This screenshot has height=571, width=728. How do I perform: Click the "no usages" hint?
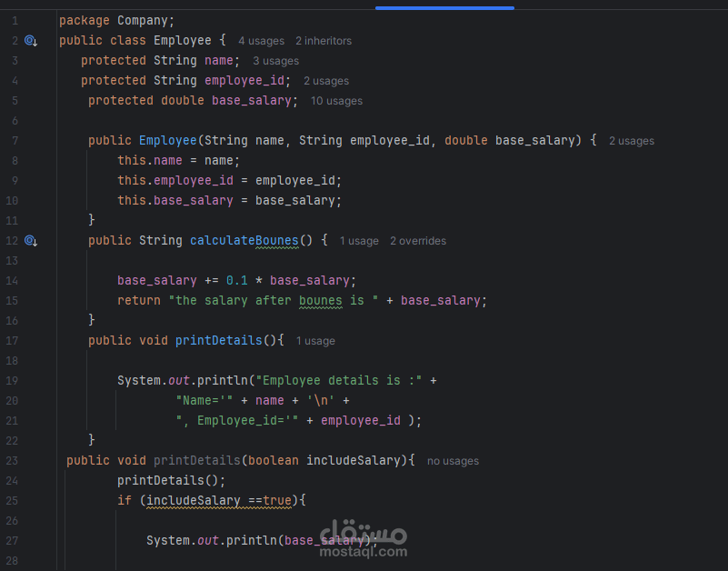pyautogui.click(x=453, y=461)
